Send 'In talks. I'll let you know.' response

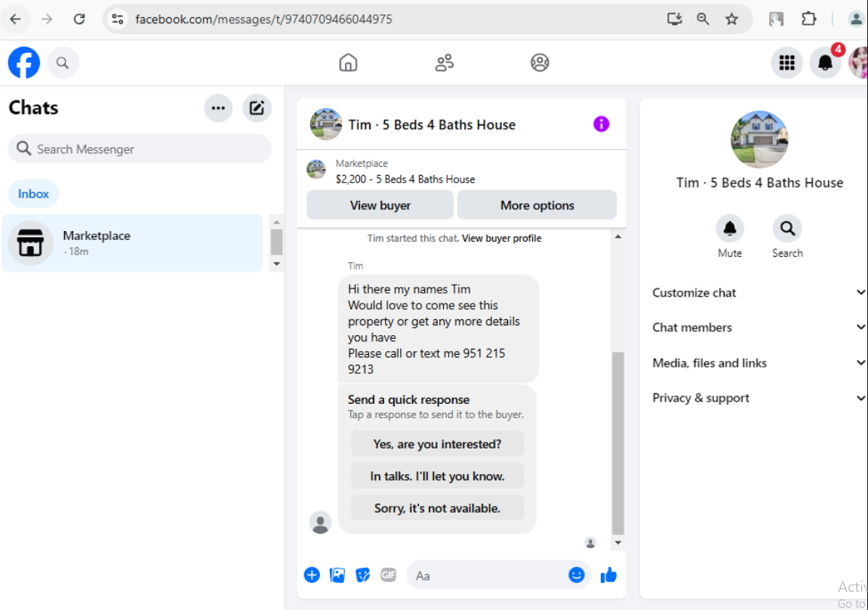[437, 476]
